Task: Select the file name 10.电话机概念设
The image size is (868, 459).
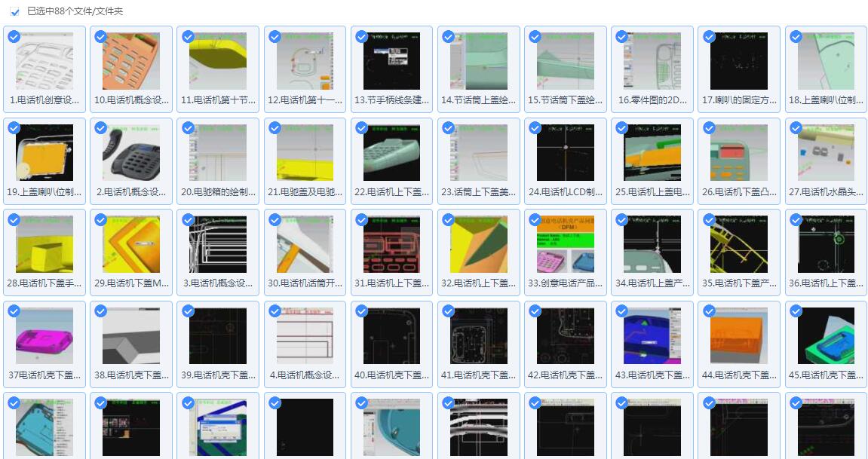Action: 131,100
